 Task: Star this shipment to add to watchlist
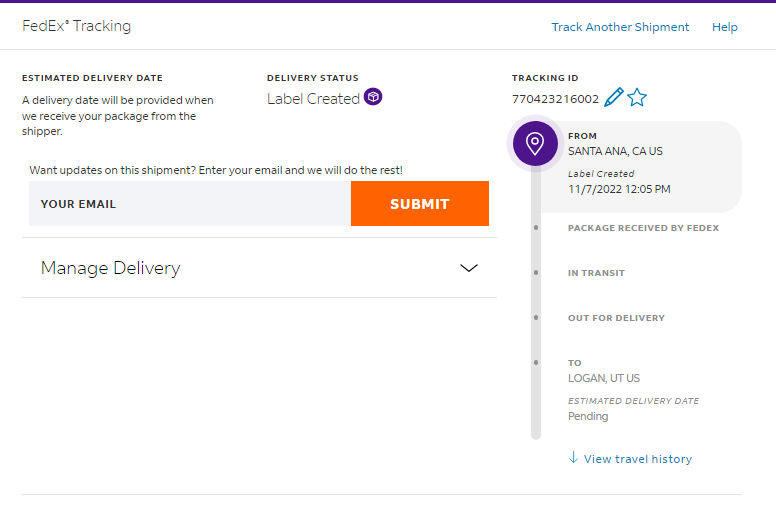[637, 97]
